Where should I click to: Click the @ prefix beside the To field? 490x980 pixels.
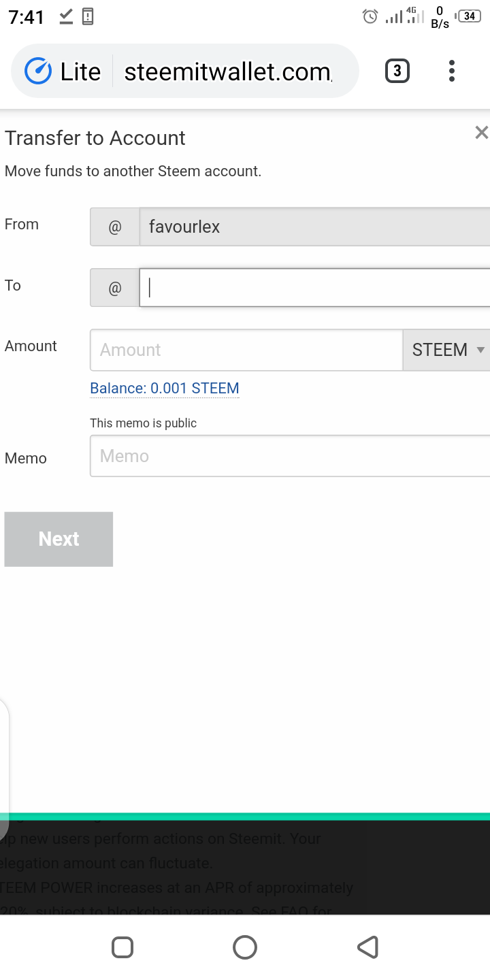pyautogui.click(x=114, y=288)
